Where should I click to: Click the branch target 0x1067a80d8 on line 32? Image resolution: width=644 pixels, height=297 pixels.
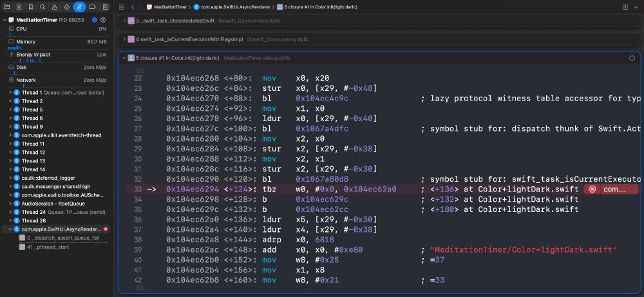pos(322,180)
